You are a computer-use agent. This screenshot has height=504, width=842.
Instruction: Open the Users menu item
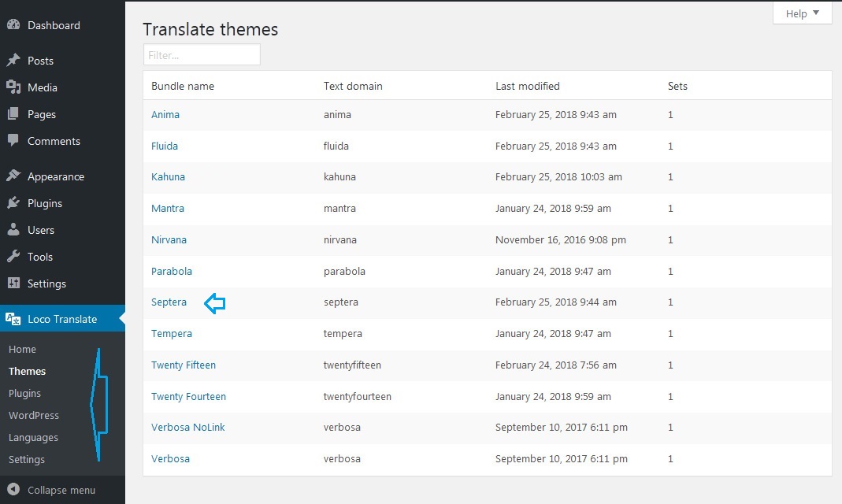(x=41, y=230)
